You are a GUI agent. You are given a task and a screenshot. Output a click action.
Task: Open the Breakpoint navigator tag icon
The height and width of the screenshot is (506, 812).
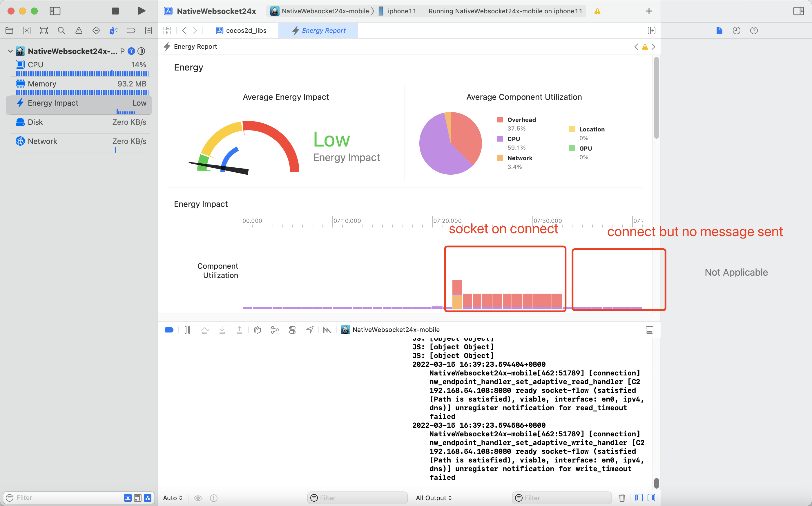(131, 30)
